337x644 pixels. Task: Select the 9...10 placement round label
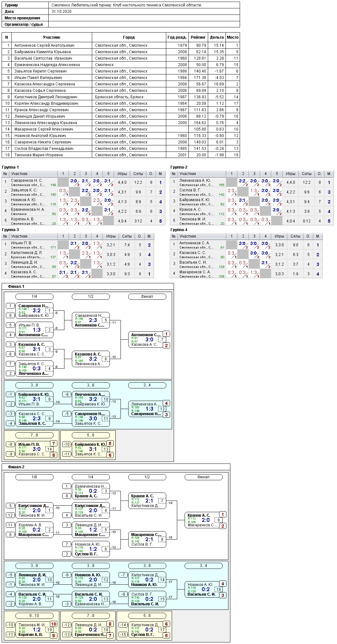[x=34, y=616]
